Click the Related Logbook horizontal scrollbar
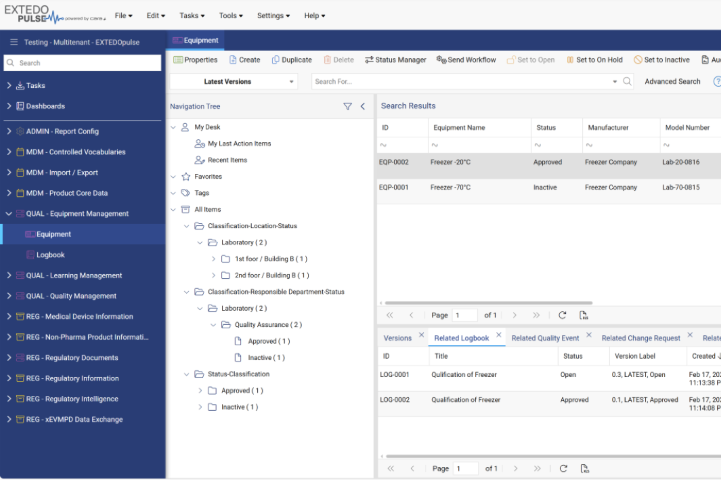 pos(552,457)
